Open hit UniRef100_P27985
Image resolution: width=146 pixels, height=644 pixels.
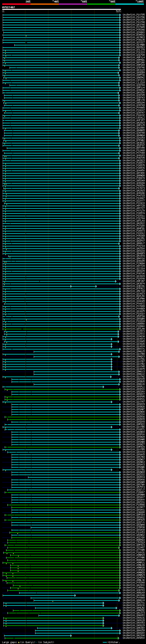pyautogui.click(x=134, y=27)
